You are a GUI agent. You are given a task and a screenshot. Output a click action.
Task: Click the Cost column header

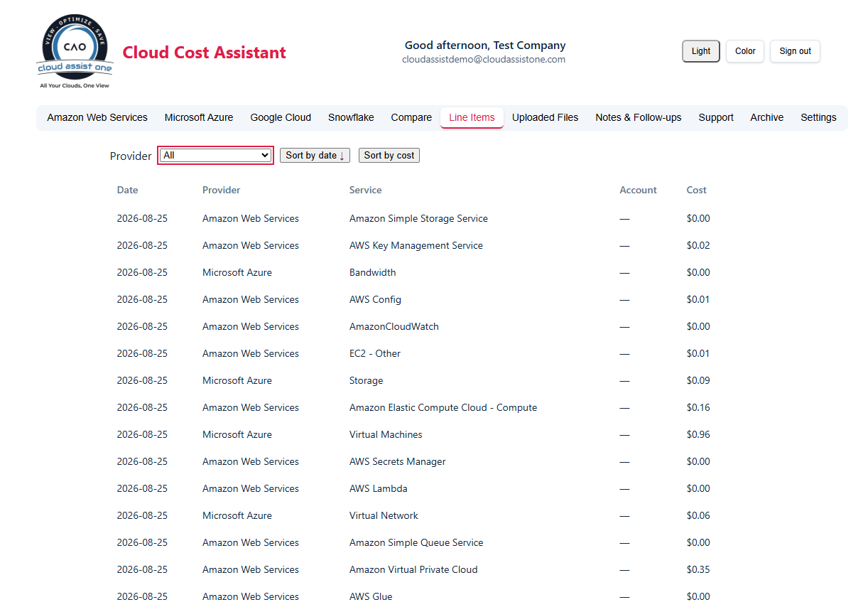(697, 190)
